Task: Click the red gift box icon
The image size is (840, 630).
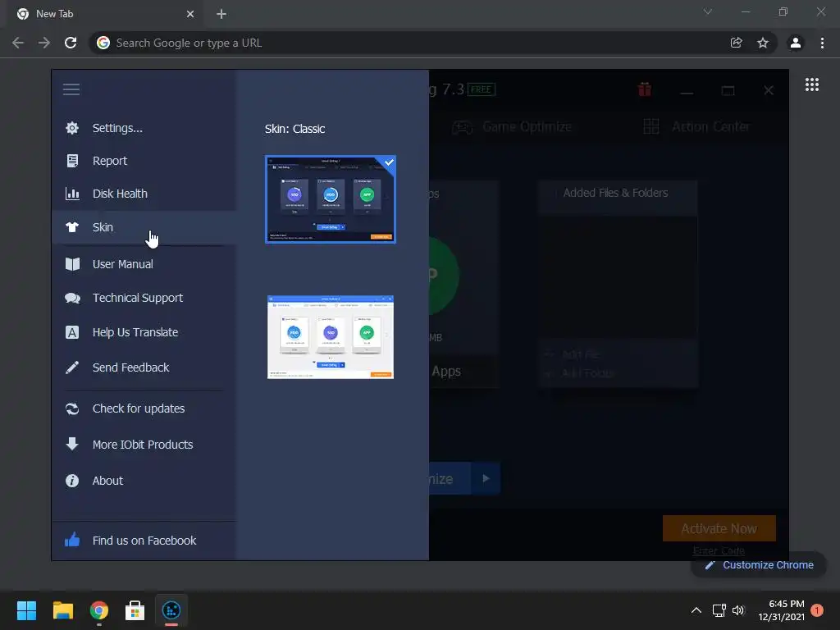Action: tap(645, 89)
